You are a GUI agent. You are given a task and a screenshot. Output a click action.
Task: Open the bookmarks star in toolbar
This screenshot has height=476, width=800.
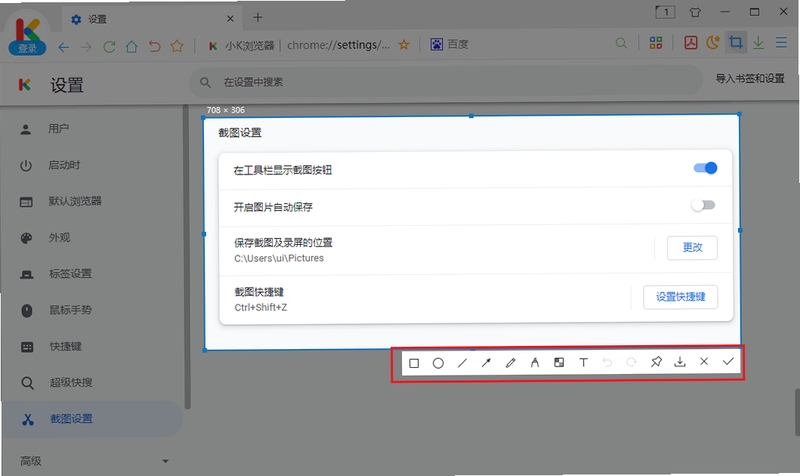(177, 46)
